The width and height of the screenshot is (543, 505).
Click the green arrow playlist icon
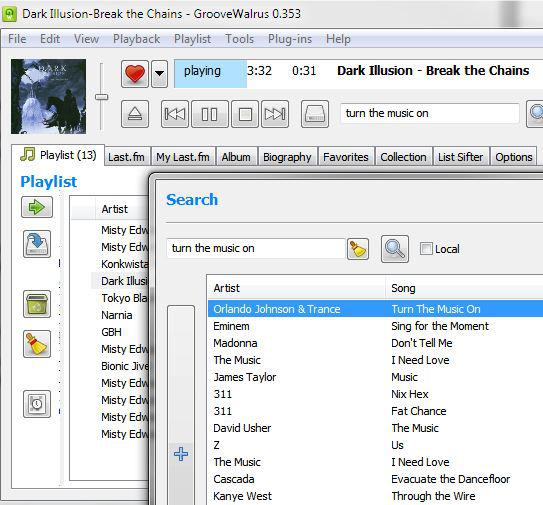coord(37,207)
